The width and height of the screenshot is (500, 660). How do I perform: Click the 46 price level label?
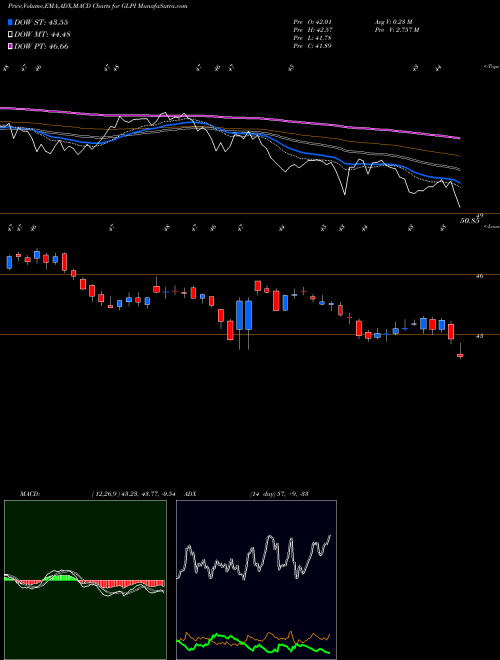click(479, 276)
